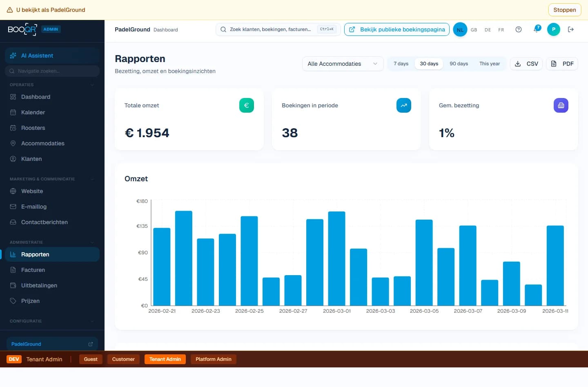Enable the Guest role in the dev bar
Screen dimensions: 588x387
pyautogui.click(x=91, y=359)
